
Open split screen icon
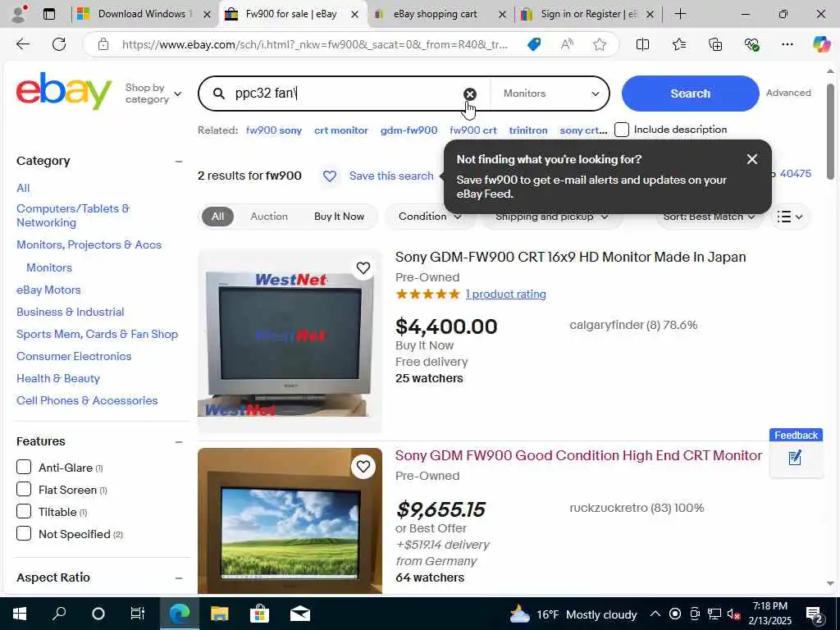coord(642,44)
